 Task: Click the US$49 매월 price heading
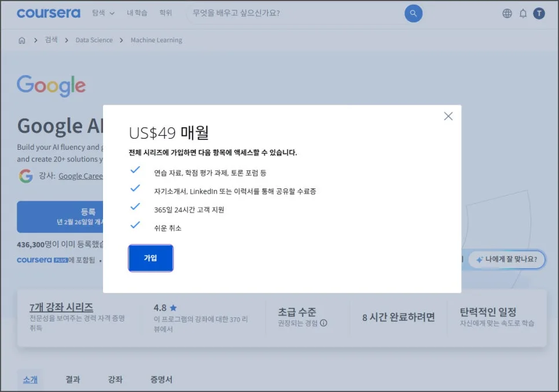tap(168, 133)
